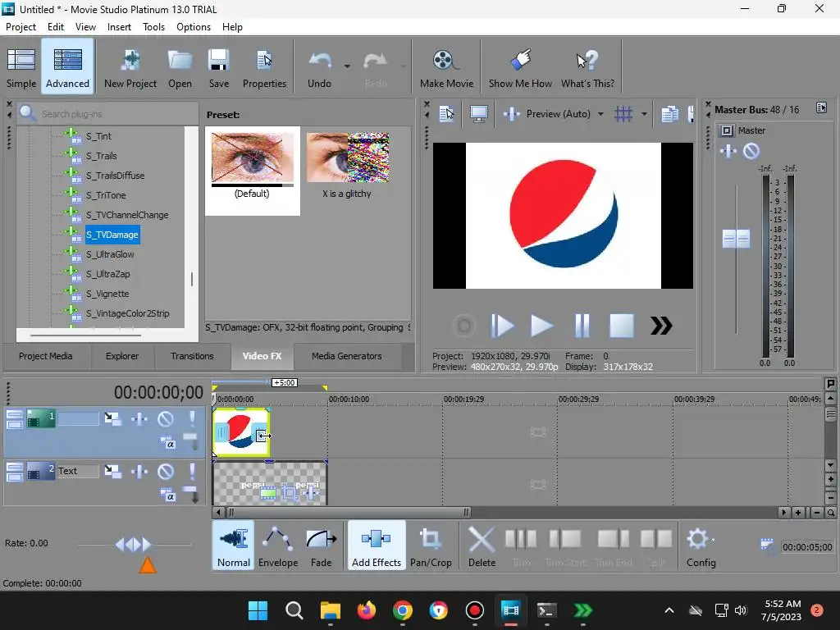
Task: Switch to Simple mode
Action: (x=21, y=67)
